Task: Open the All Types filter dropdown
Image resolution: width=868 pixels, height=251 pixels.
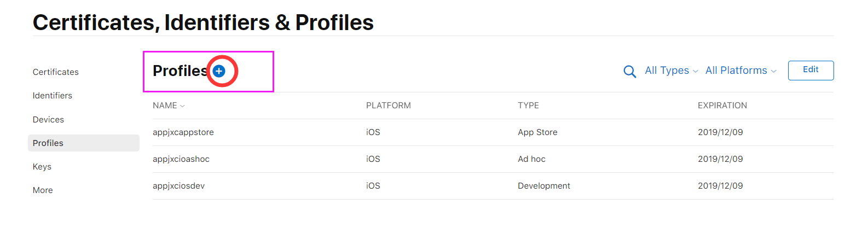Action: pyautogui.click(x=671, y=71)
